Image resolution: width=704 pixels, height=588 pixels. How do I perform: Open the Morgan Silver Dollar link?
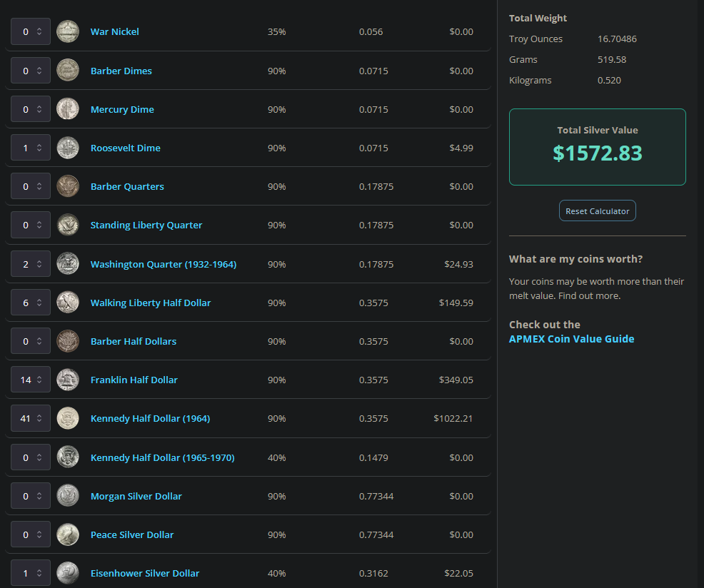(136, 496)
